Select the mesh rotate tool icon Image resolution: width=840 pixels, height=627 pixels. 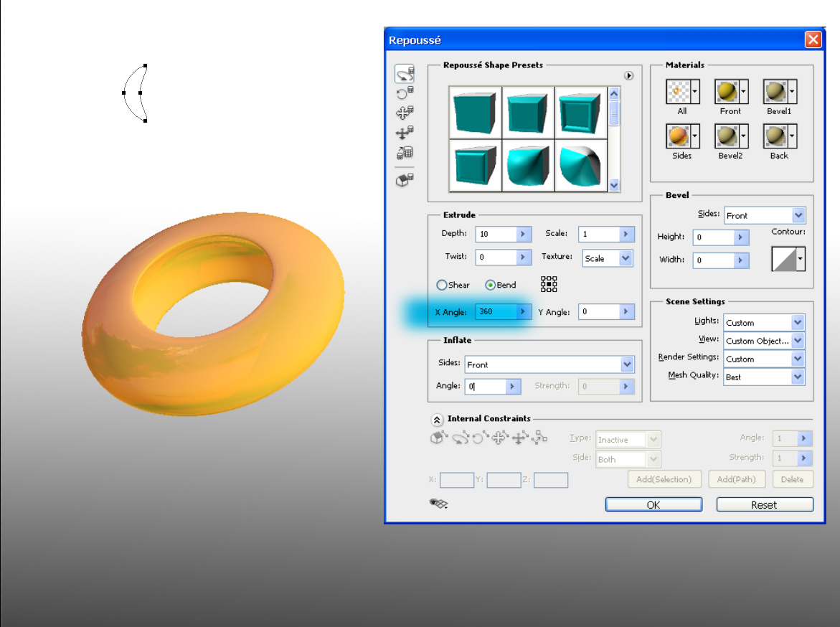coord(405,73)
